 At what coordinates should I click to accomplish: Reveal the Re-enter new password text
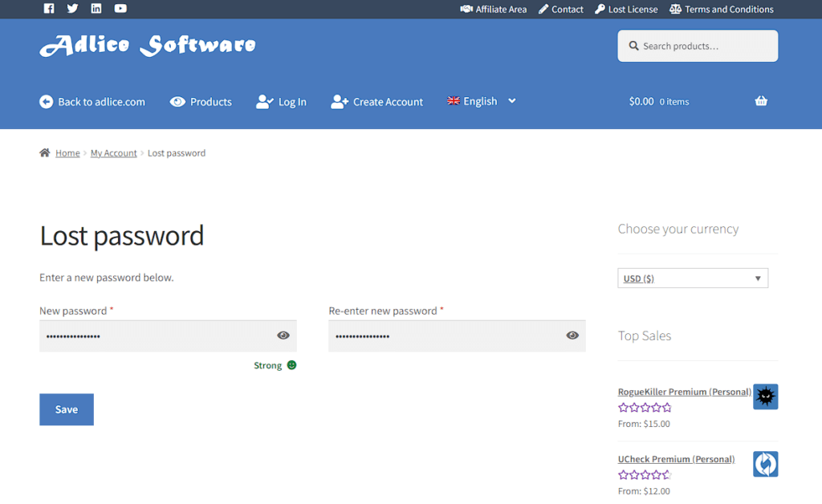[572, 335]
